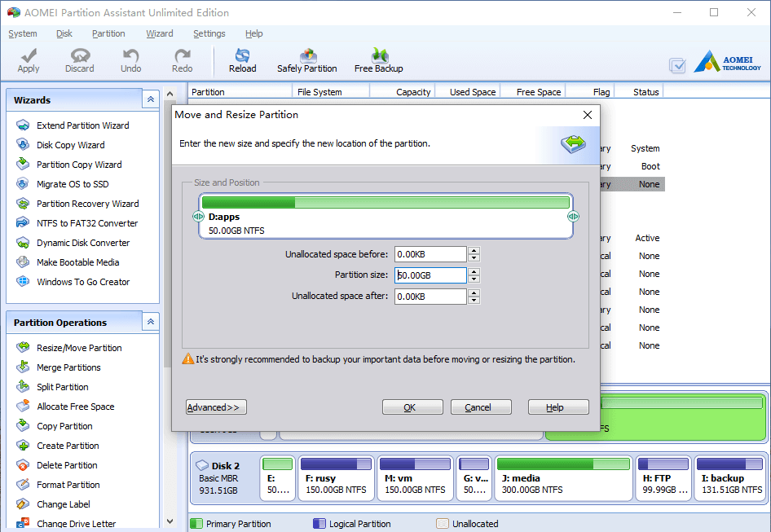
Task: Decrease Partition size value
Action: (474, 279)
